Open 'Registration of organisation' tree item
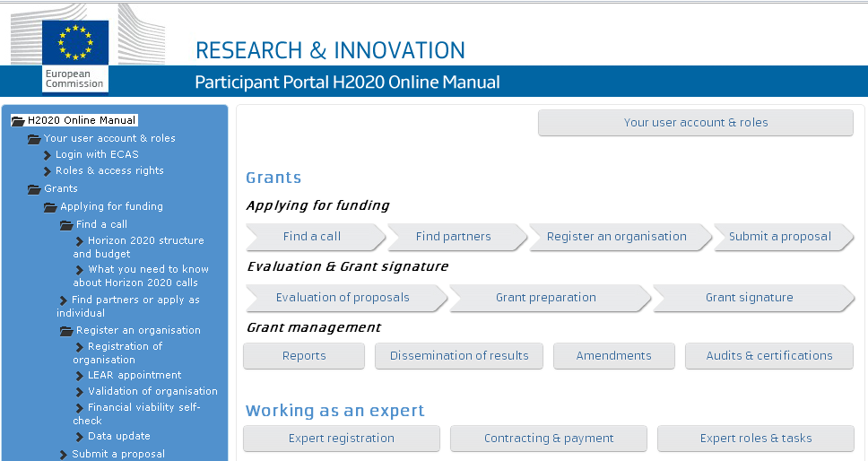 (x=117, y=352)
